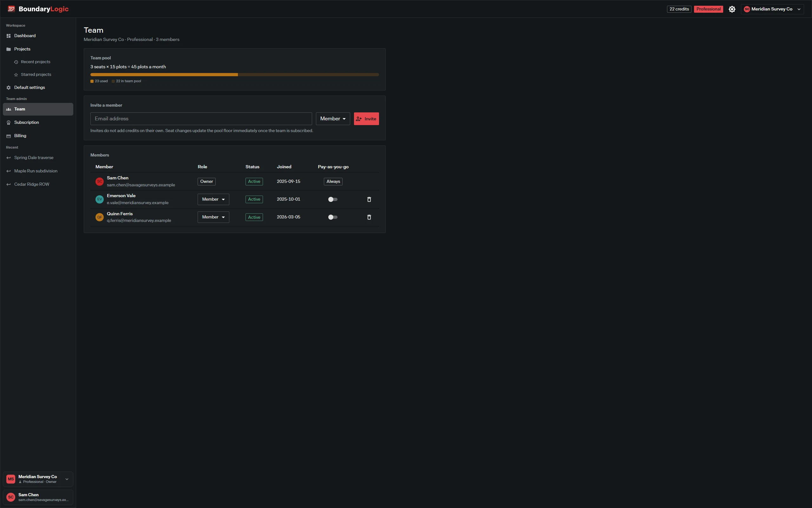Click the Default settings gear icon
The width and height of the screenshot is (812, 508).
(9, 87)
